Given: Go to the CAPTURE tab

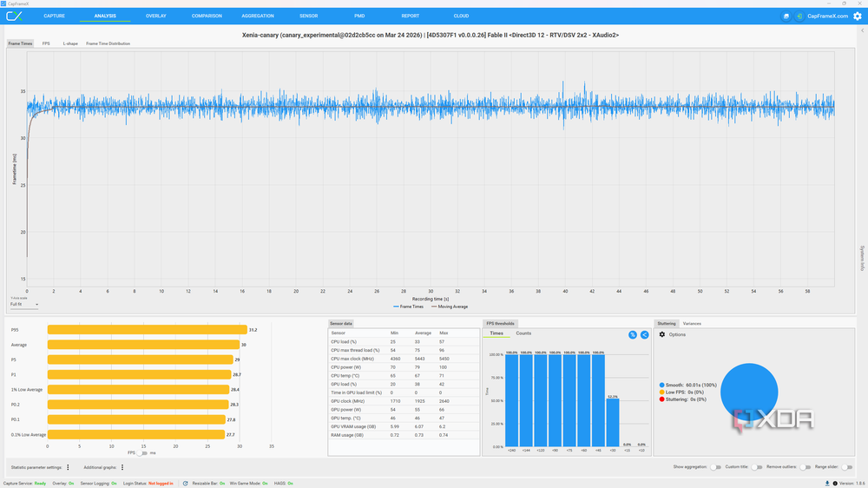Looking at the screenshot, I should pyautogui.click(x=54, y=16).
